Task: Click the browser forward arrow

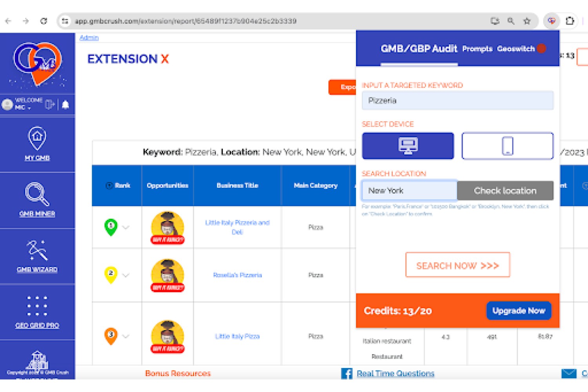Action: pos(26,21)
